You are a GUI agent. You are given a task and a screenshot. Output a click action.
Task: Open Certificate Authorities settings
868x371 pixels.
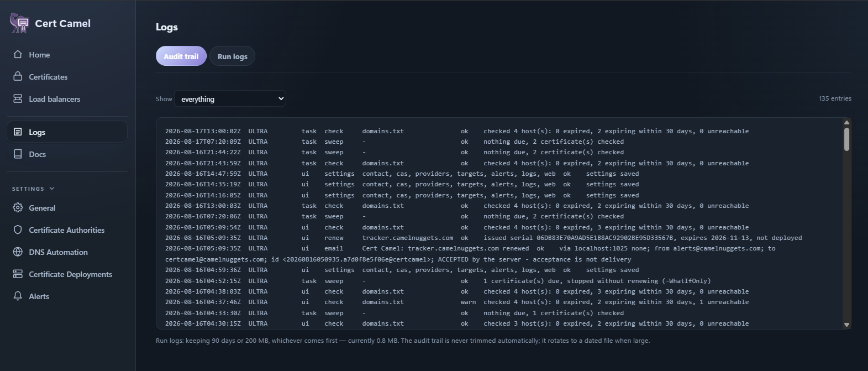(x=67, y=230)
